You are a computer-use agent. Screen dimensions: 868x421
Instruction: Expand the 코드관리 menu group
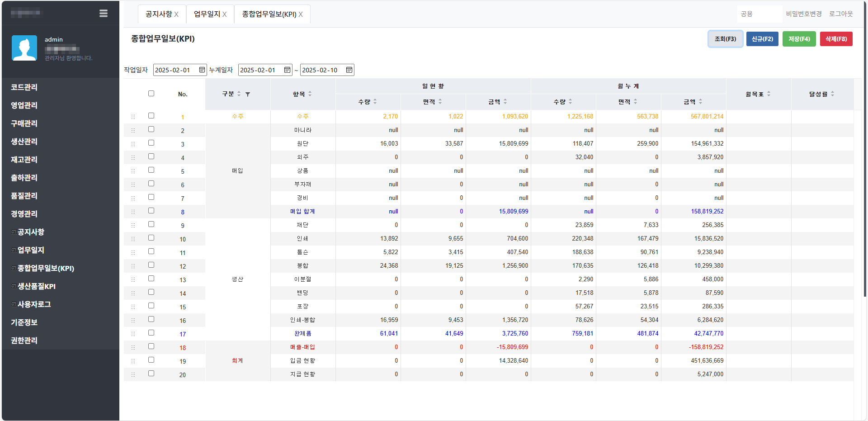point(24,87)
